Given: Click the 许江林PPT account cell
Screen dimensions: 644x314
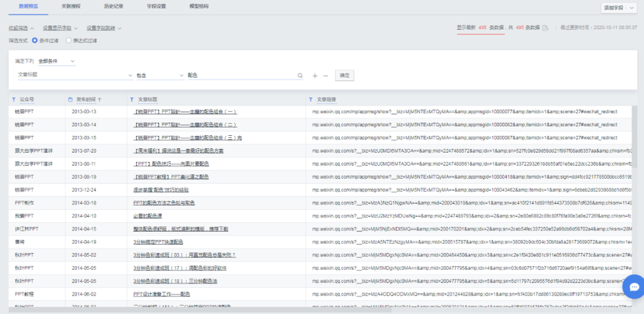Looking at the screenshot, I should click(x=27, y=229).
